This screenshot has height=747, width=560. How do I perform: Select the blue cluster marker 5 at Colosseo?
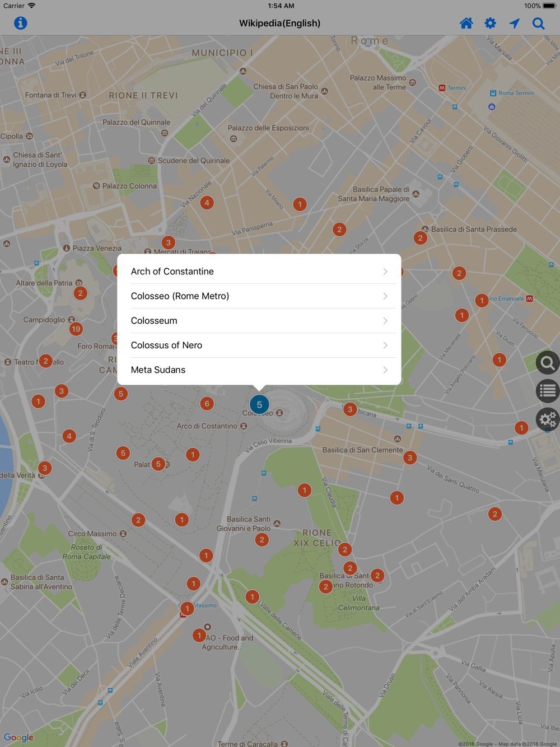point(259,404)
